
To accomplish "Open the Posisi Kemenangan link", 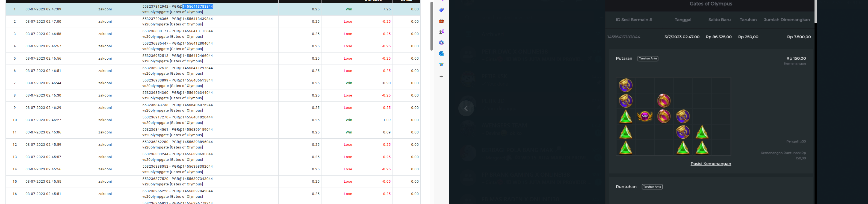I will (x=711, y=164).
